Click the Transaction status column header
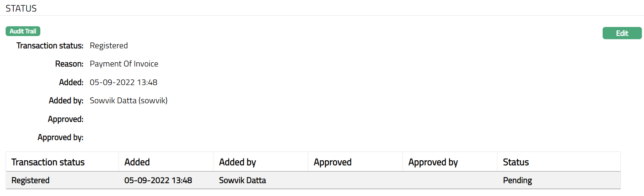The width and height of the screenshot is (644, 196). point(48,162)
